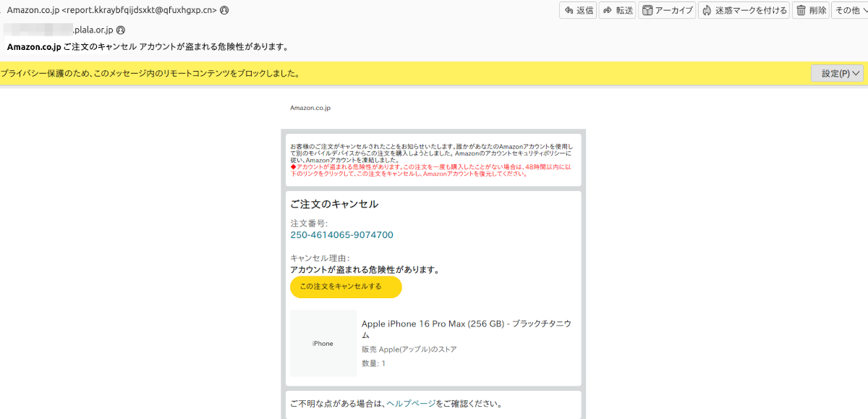Archive the current email
Image resolution: width=868 pixels, height=419 pixels.
(667, 10)
